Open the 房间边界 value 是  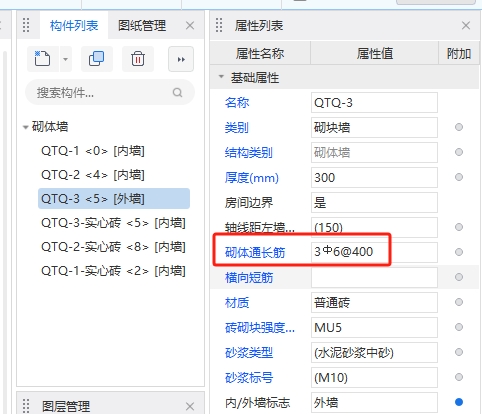[x=374, y=202]
